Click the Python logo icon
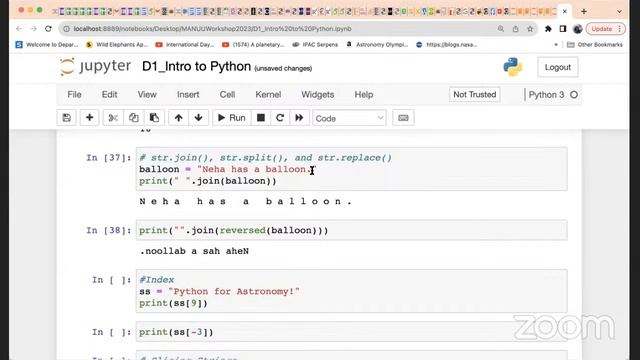The image size is (640, 360). (x=513, y=67)
